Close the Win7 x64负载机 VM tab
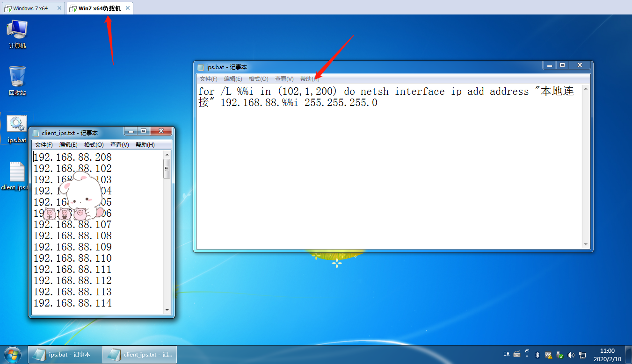The image size is (632, 364). [x=128, y=8]
